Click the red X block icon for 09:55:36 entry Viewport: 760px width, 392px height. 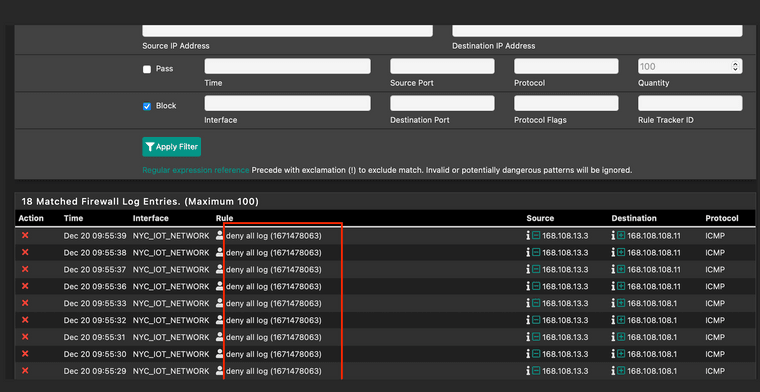point(25,286)
